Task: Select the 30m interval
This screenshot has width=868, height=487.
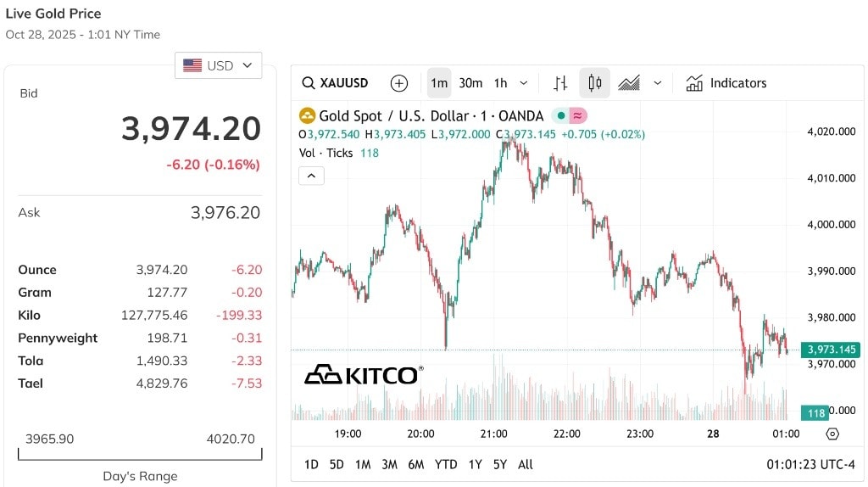Action: (x=470, y=83)
